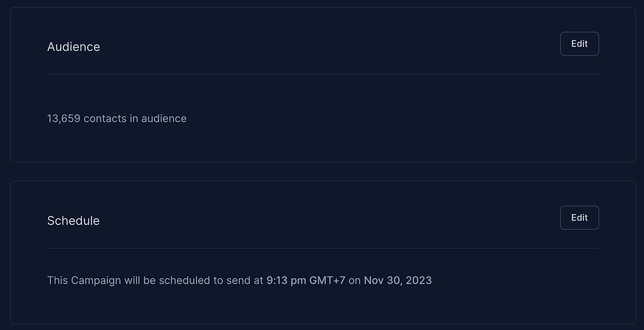The image size is (644, 330).
Task: Click the Edit button for Audience
Action: tap(579, 44)
